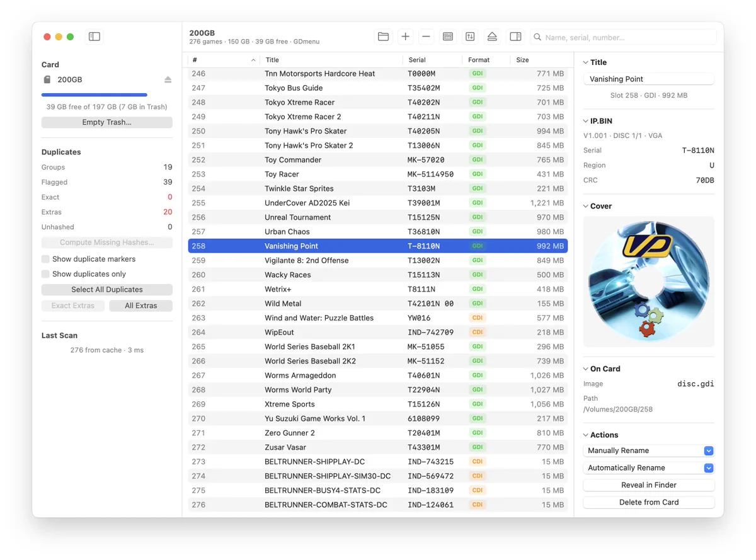Sort by the Title column header
The height and width of the screenshot is (560, 756).
[331, 60]
